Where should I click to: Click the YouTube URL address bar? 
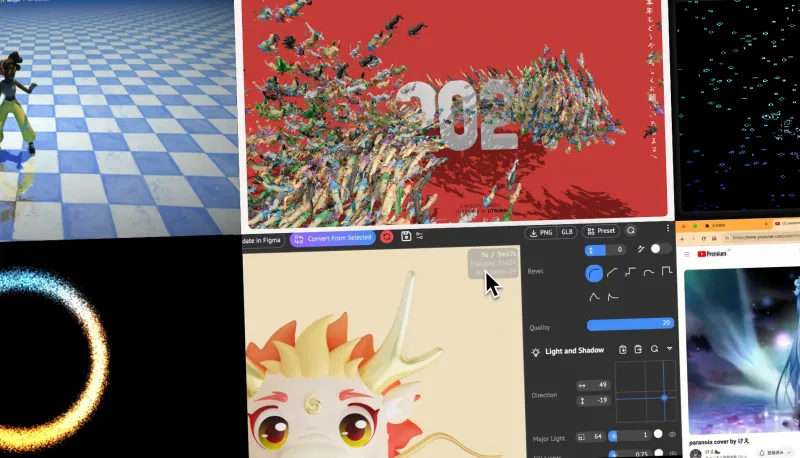(x=762, y=237)
